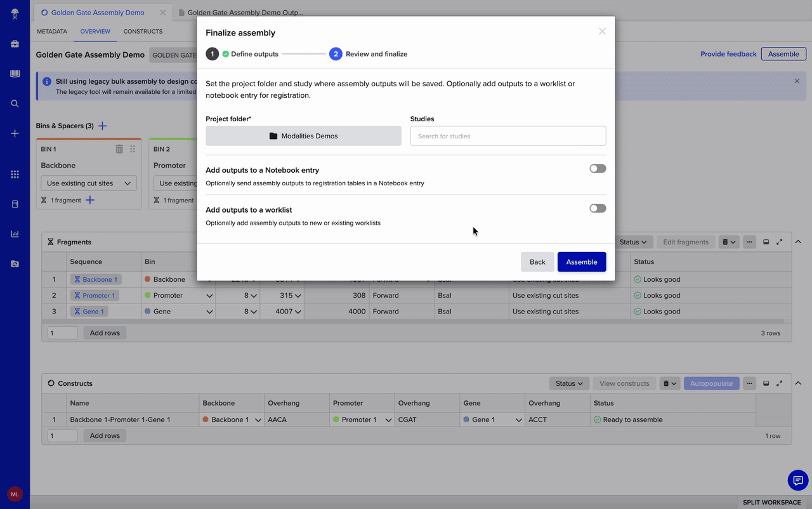812x509 pixels.
Task: Click the delete trash icon for BIN 1
Action: pyautogui.click(x=119, y=149)
